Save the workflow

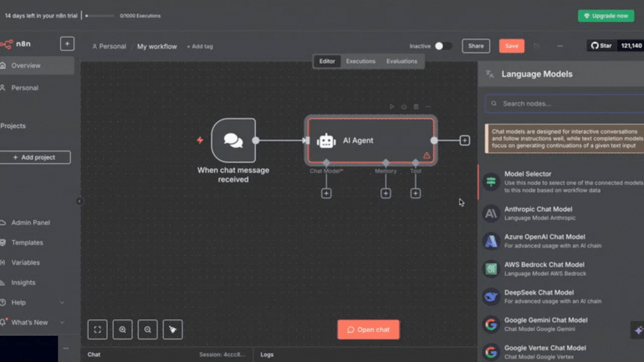(512, 46)
